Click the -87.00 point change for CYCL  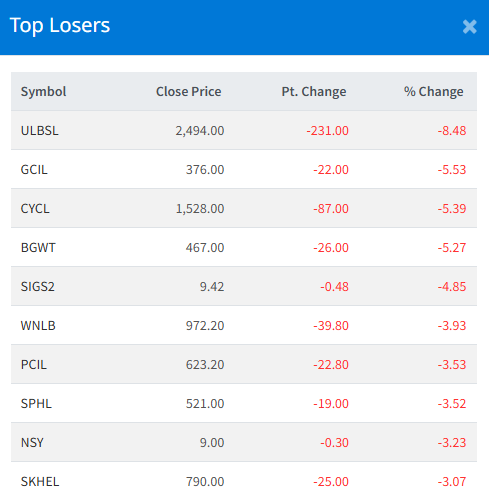click(x=331, y=209)
